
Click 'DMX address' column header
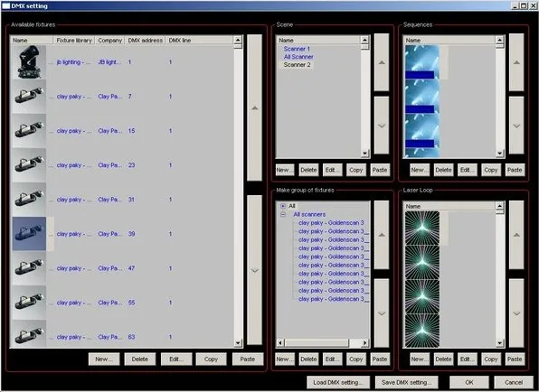pos(145,40)
